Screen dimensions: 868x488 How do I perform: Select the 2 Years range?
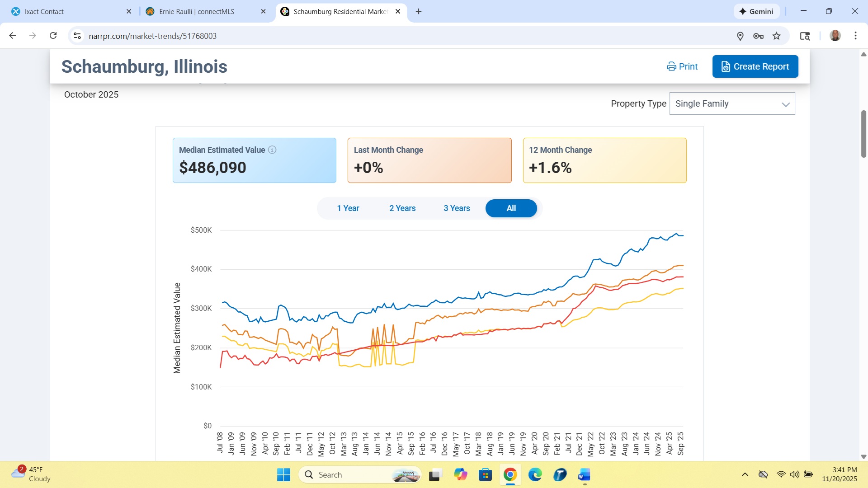[402, 208]
